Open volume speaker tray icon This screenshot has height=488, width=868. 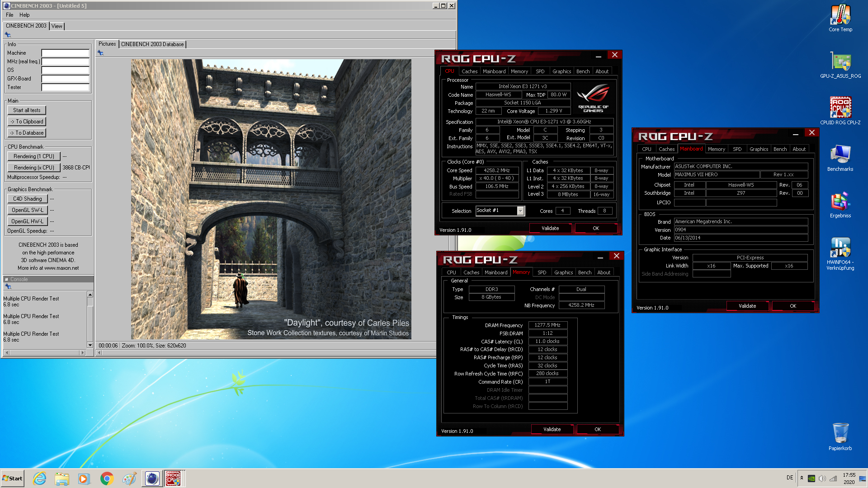click(822, 479)
